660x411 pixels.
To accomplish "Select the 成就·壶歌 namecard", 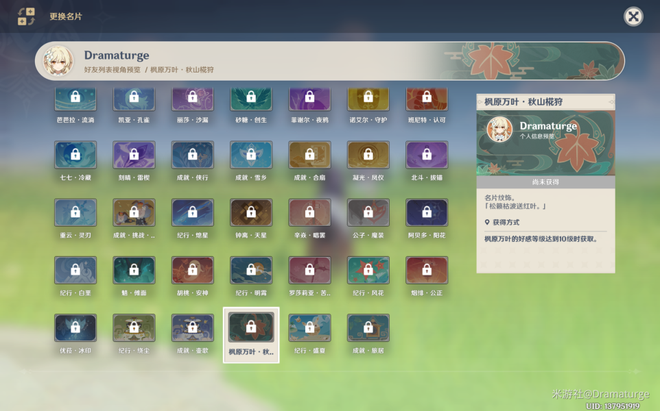I will click(192, 328).
